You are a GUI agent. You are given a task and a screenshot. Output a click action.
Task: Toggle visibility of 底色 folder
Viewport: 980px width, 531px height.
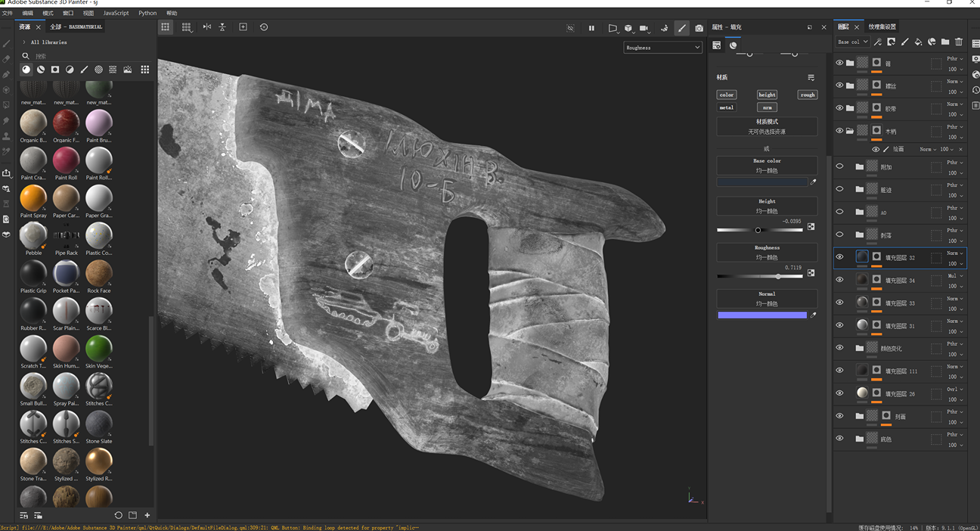(x=839, y=439)
